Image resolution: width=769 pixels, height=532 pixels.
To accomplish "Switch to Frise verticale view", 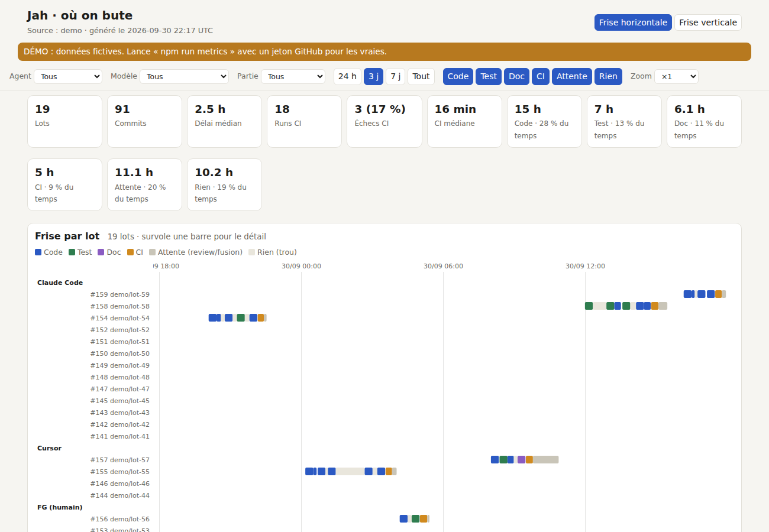I will coord(708,22).
